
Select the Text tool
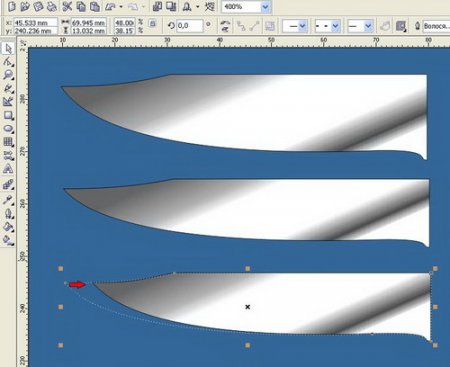(x=8, y=169)
